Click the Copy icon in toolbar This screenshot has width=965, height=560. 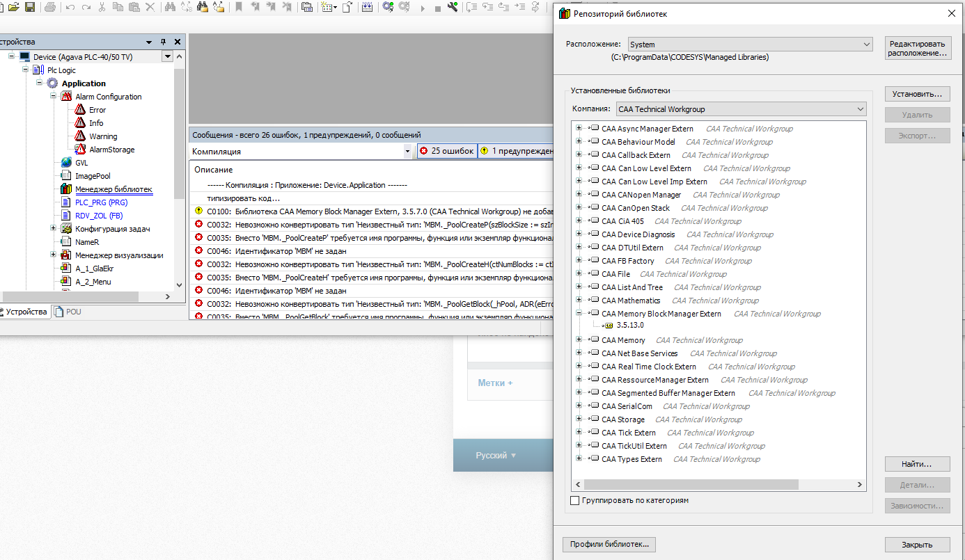pos(118,7)
